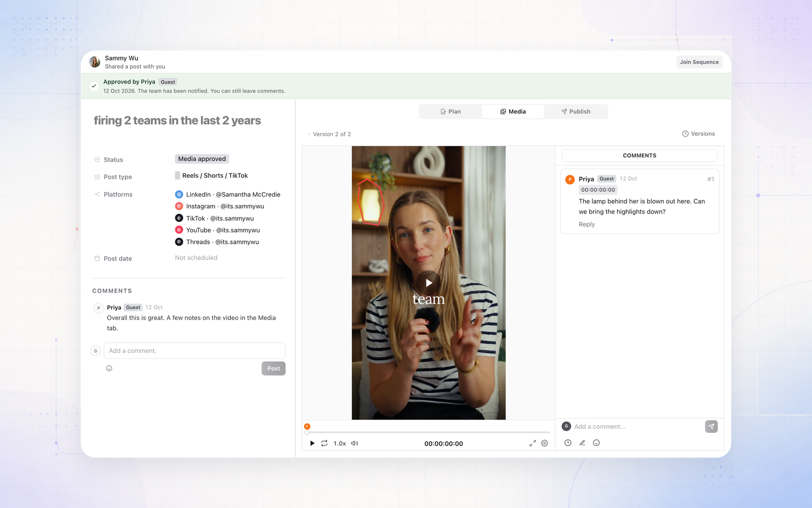This screenshot has width=812, height=508.
Task: Select the Instagram @its.sammywu platform
Action: [x=220, y=206]
